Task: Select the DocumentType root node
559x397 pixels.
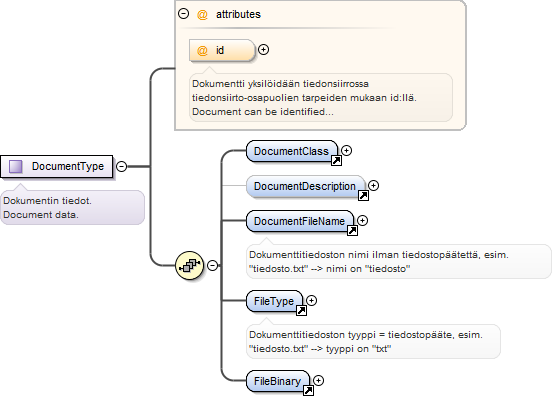Action: [57, 166]
